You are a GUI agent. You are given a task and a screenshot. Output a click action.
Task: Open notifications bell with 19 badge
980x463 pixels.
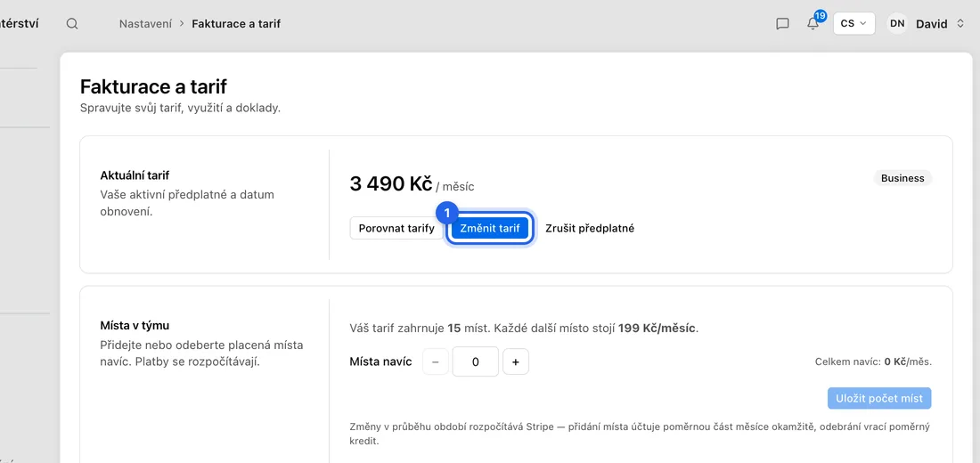coord(813,23)
